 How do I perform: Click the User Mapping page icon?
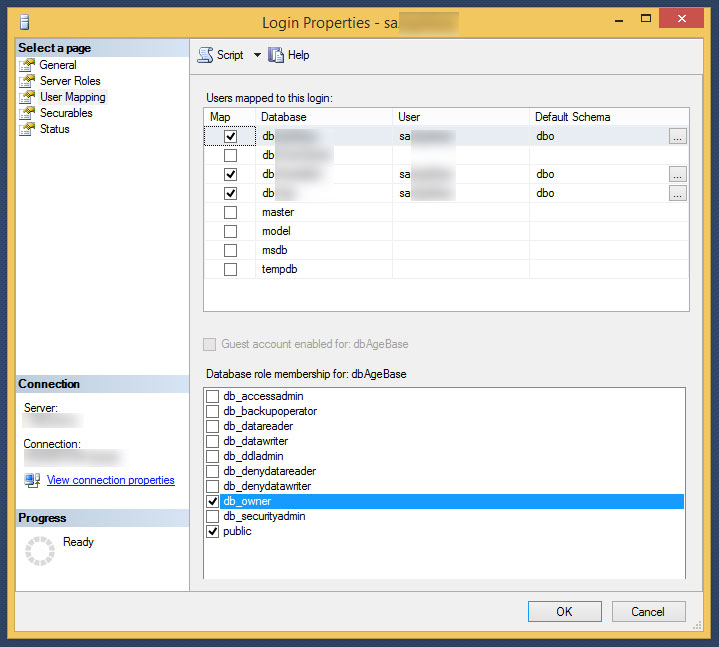pyautogui.click(x=27, y=97)
